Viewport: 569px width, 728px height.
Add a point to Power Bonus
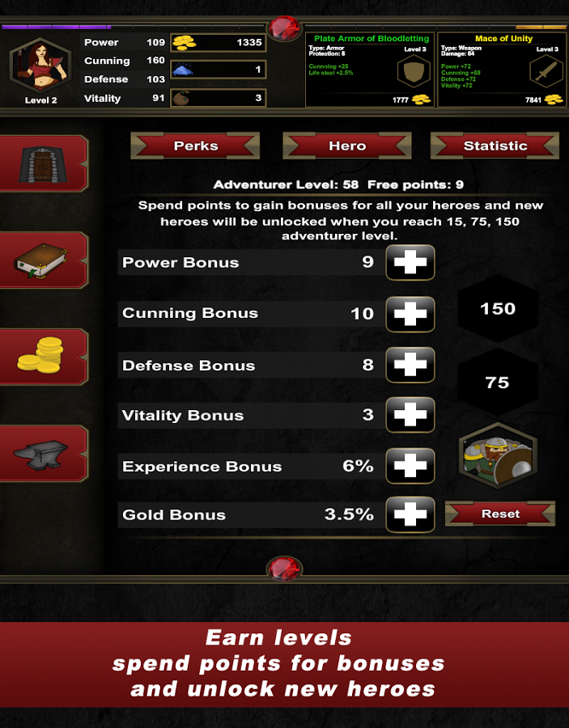point(410,262)
